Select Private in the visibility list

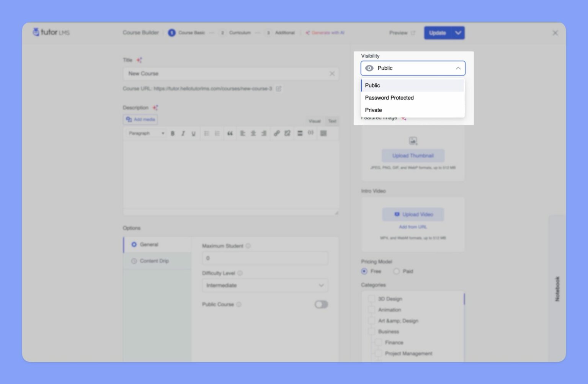click(x=374, y=110)
